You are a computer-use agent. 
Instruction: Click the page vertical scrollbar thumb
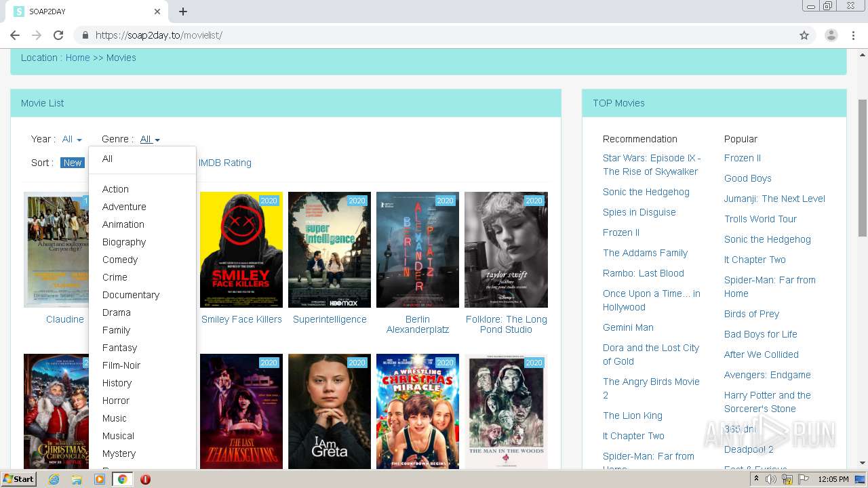(x=862, y=168)
